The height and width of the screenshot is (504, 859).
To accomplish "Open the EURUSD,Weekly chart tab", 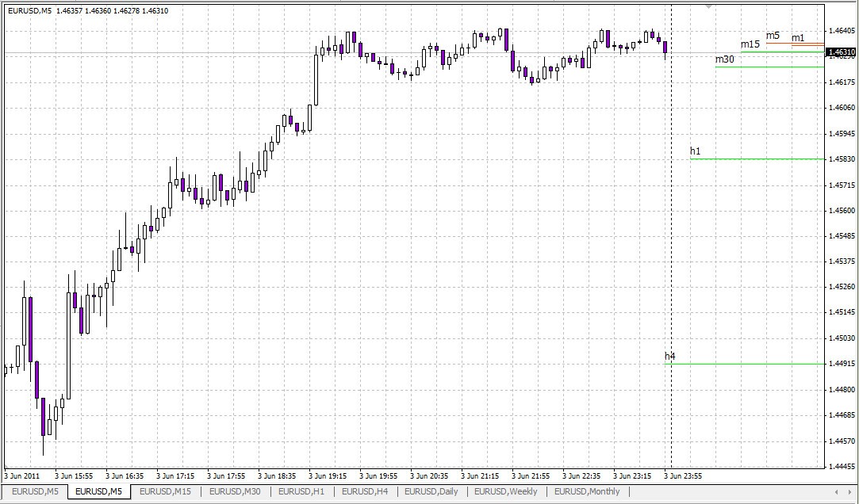I will pyautogui.click(x=504, y=491).
